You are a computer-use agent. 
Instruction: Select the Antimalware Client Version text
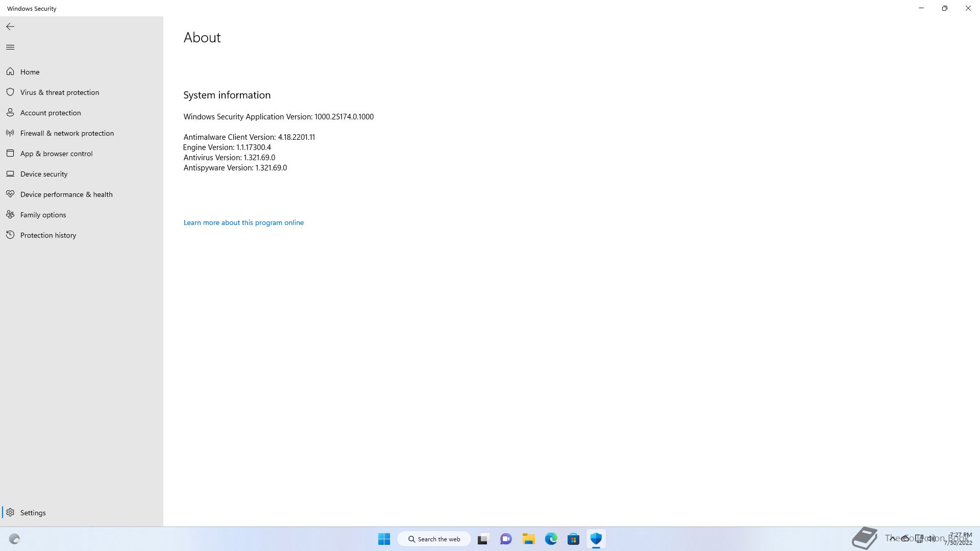pyautogui.click(x=249, y=137)
